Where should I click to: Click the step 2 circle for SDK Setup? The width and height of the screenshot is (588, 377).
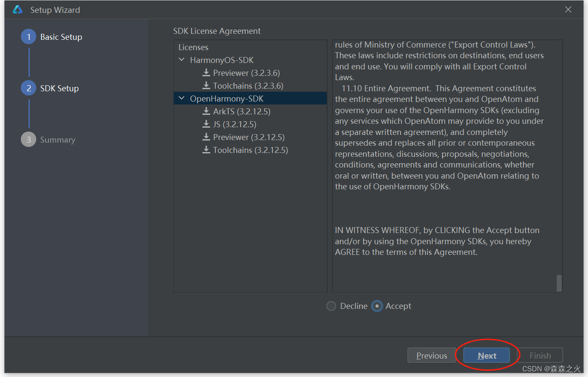(x=29, y=88)
